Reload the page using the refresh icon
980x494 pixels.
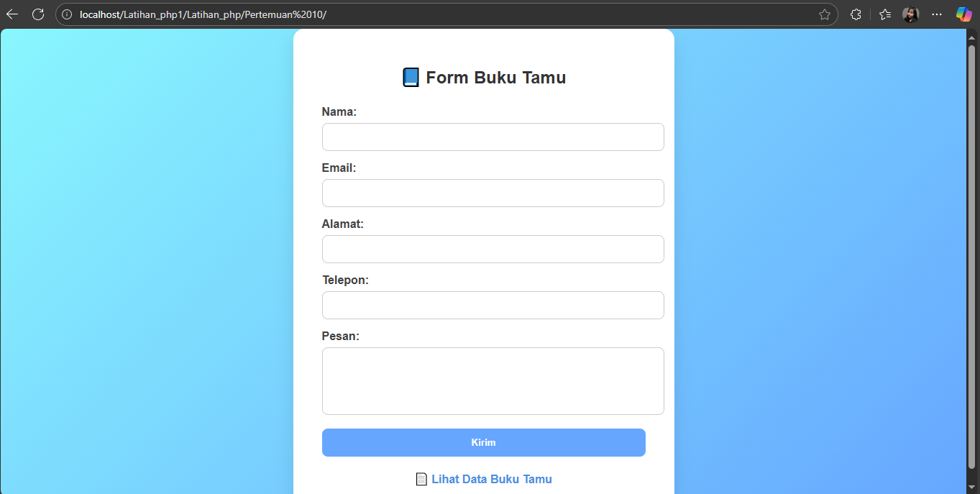point(38,14)
